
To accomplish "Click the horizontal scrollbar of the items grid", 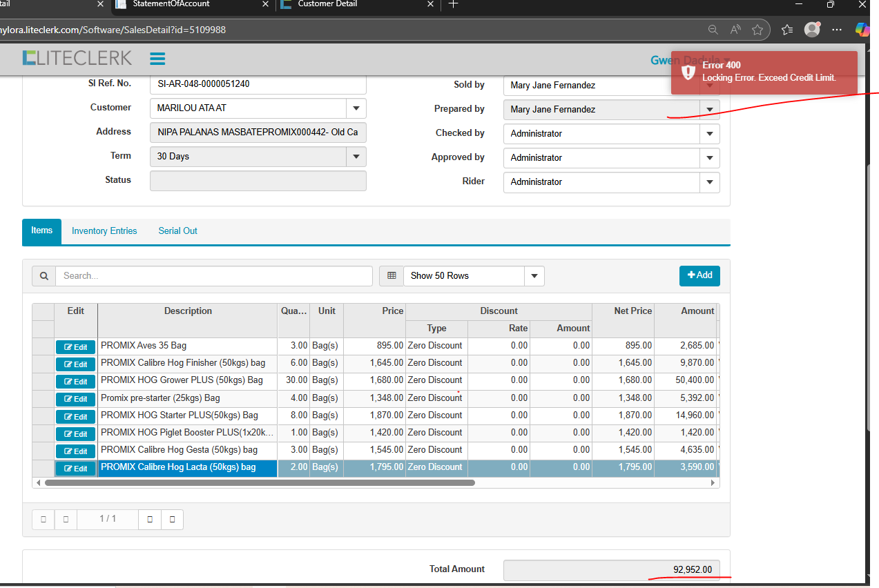I will pyautogui.click(x=260, y=483).
